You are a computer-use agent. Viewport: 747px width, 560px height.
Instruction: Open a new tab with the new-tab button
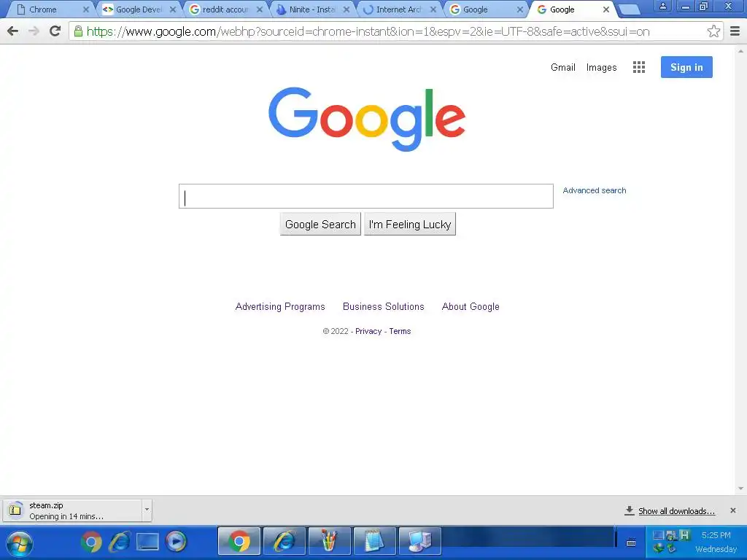pos(630,9)
